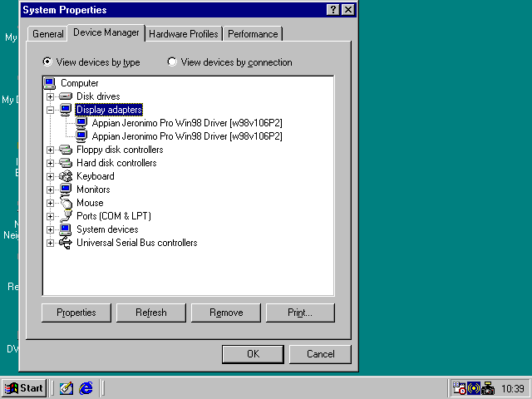The height and width of the screenshot is (399, 532).
Task: Expand the System devices node
Action: point(50,229)
